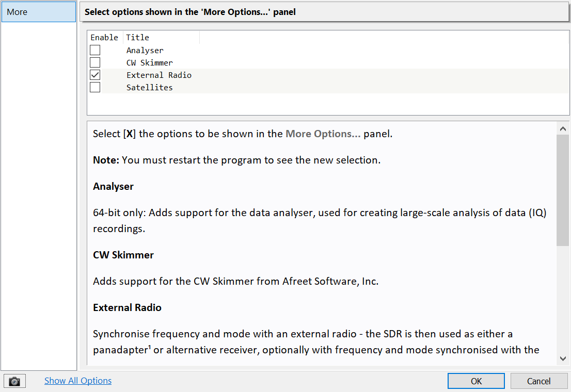Click the scrollbar up arrow
Image resolution: width=571 pixels, height=392 pixels.
[x=563, y=129]
